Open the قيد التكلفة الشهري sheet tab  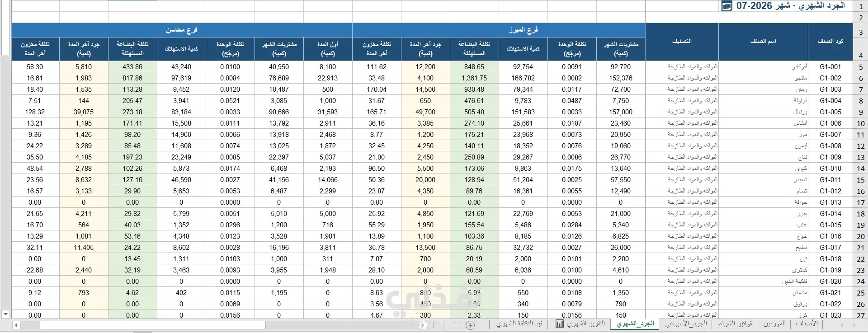click(519, 324)
